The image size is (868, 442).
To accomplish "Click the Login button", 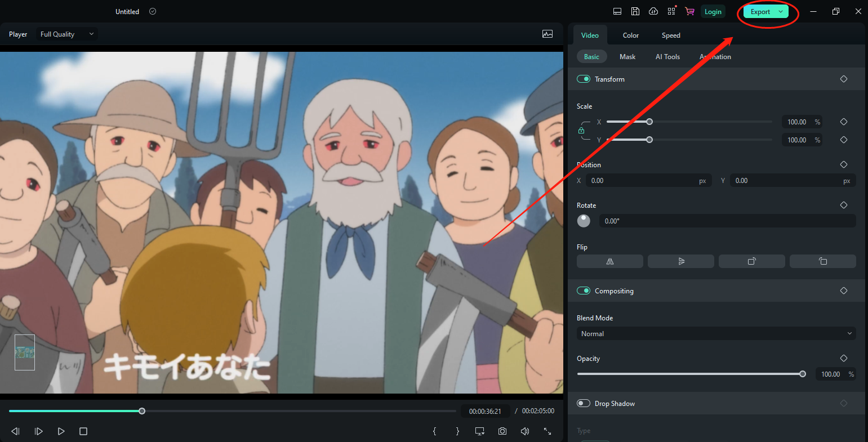I will [x=713, y=11].
